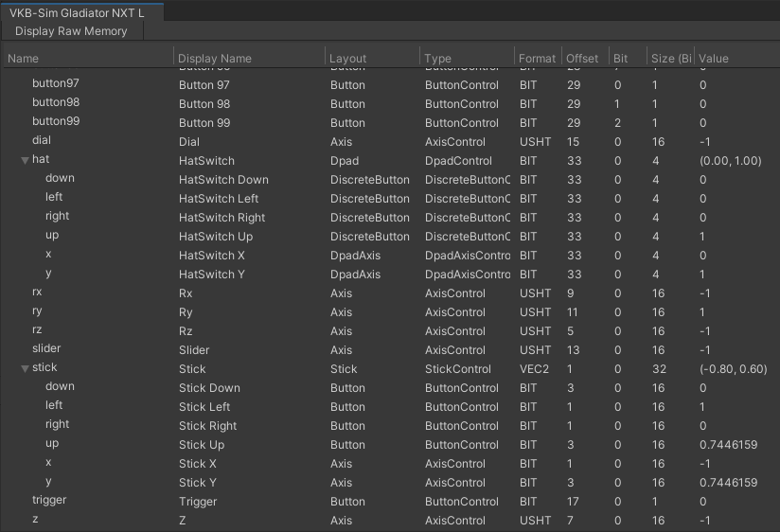Select the stick row name
Viewport: 780px width, 532px height.
pyautogui.click(x=44, y=367)
